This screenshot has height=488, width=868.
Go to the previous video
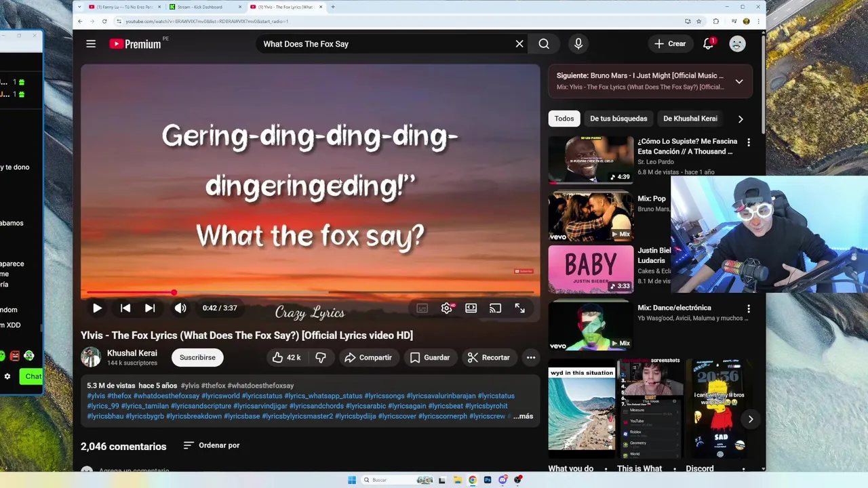point(125,308)
